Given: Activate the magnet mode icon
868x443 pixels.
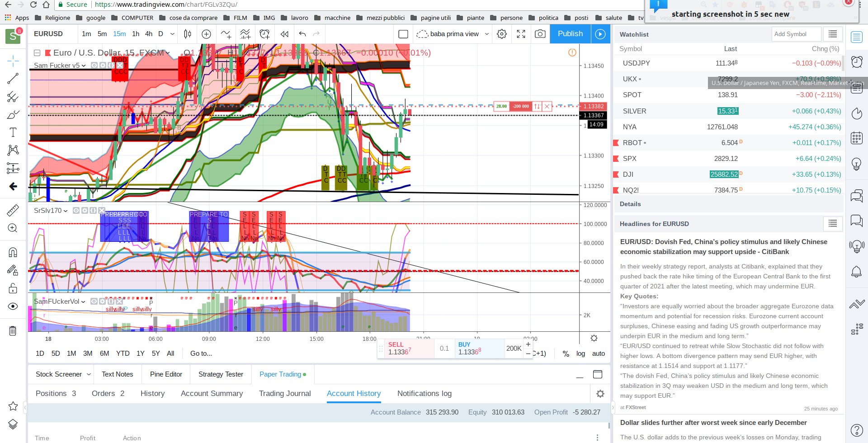Looking at the screenshot, I should 13,252.
